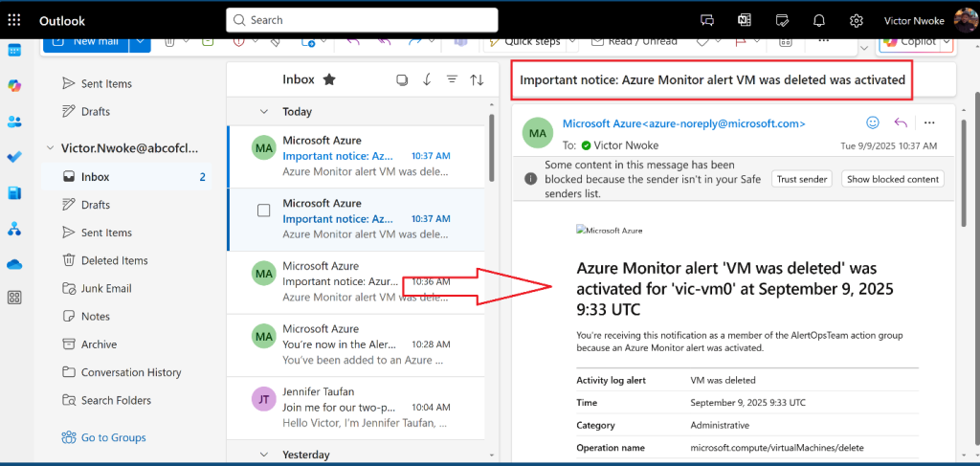Open the People app in sidebar
Image resolution: width=980 pixels, height=466 pixels.
point(14,122)
